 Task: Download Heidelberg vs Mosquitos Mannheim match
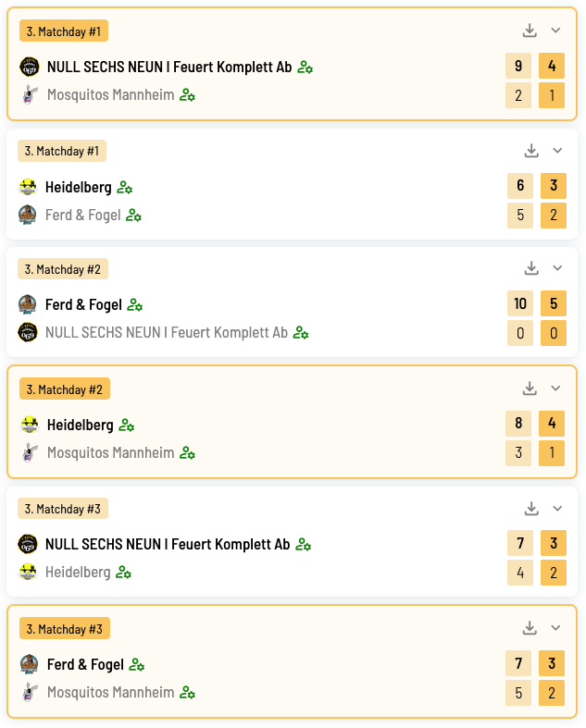[530, 389]
